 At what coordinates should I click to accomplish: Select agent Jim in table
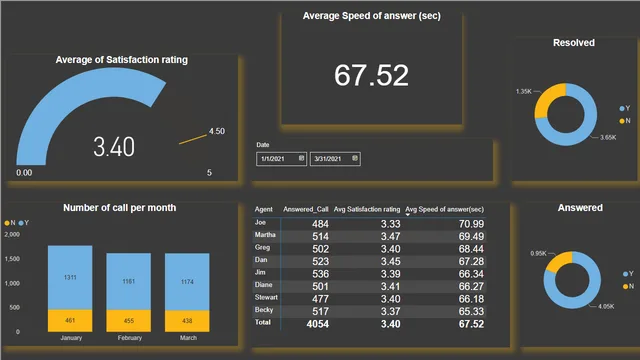pos(260,272)
